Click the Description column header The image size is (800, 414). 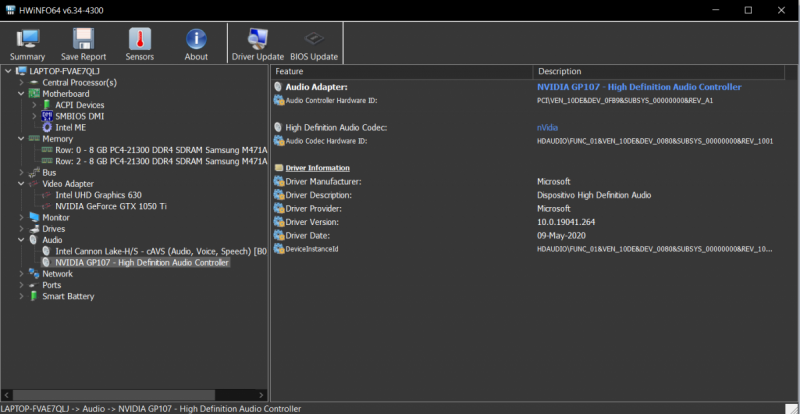(x=659, y=71)
